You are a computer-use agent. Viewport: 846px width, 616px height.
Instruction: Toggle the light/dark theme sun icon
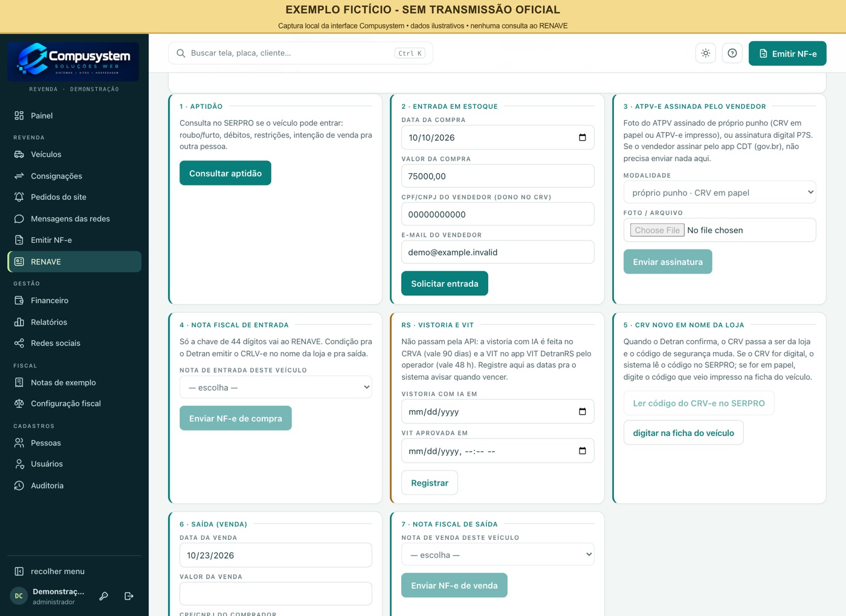point(706,53)
